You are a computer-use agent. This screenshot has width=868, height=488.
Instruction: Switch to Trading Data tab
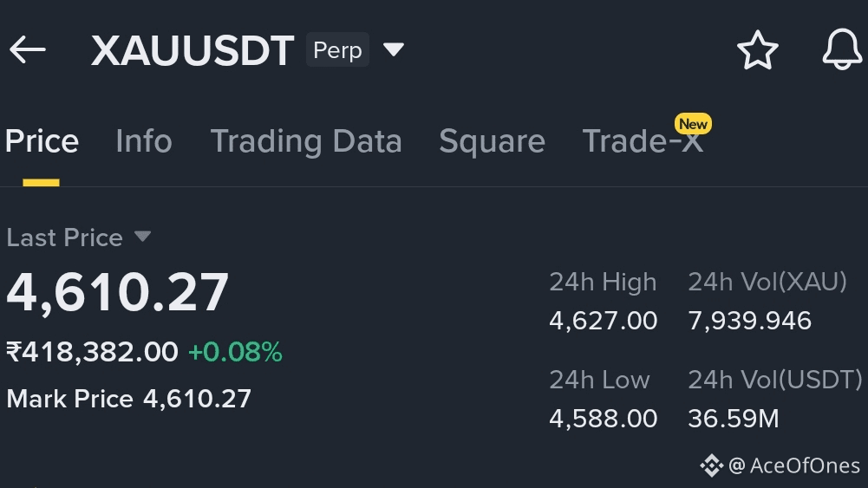(306, 141)
